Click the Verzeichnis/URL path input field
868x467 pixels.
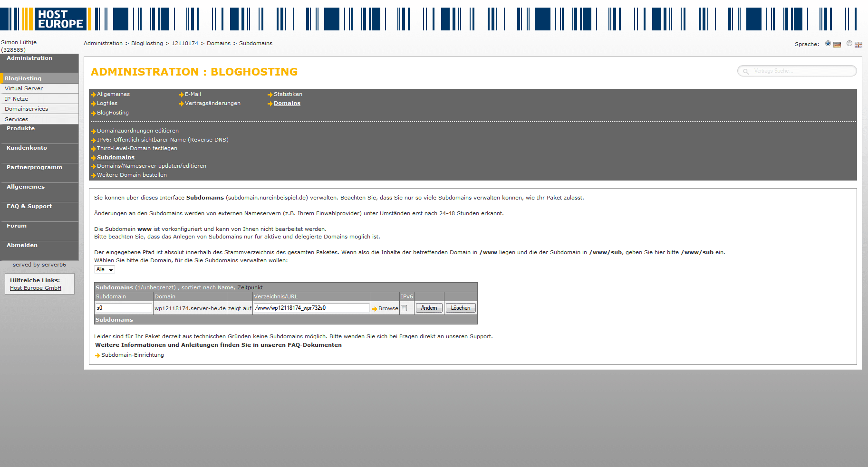click(311, 308)
